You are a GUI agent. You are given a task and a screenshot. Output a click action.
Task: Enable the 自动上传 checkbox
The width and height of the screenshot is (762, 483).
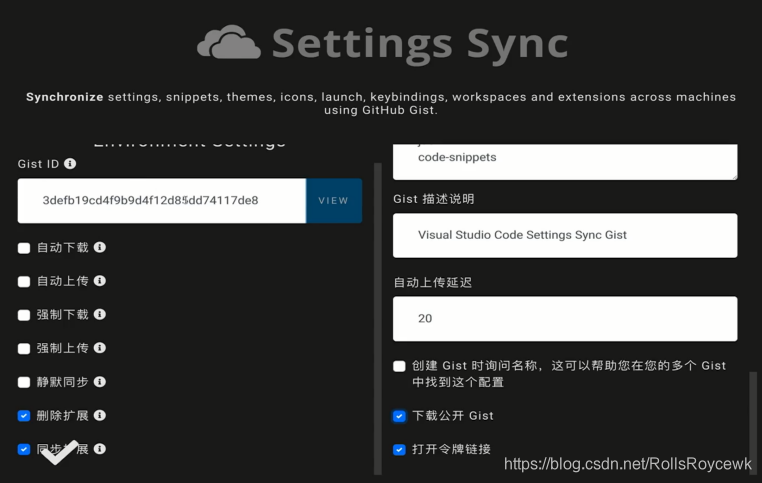tap(24, 282)
